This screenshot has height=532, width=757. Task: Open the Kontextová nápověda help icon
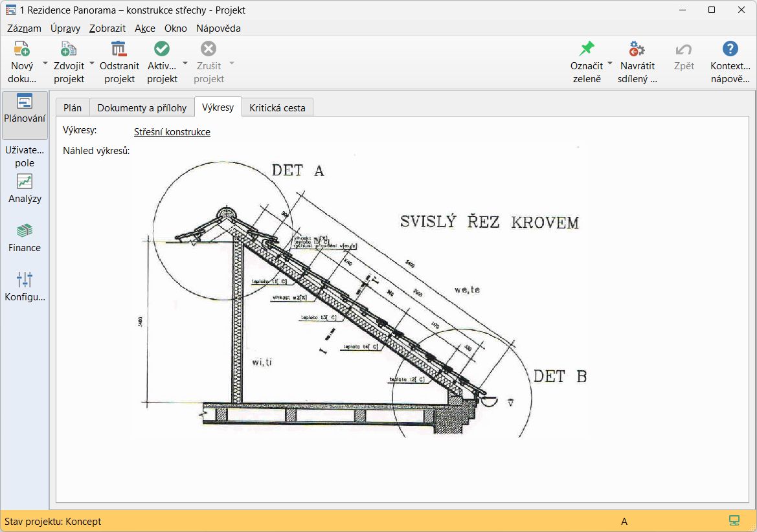[730, 49]
